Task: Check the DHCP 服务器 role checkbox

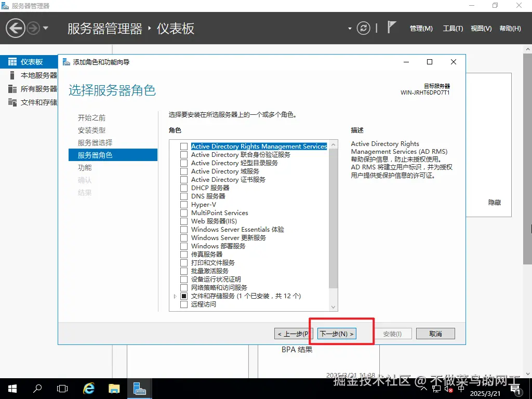Action: (x=184, y=188)
